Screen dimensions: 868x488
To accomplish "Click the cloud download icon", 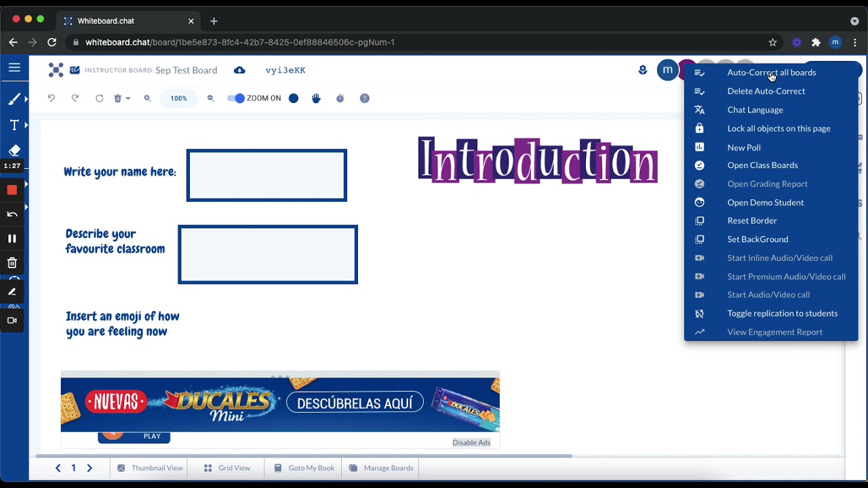I will [239, 70].
